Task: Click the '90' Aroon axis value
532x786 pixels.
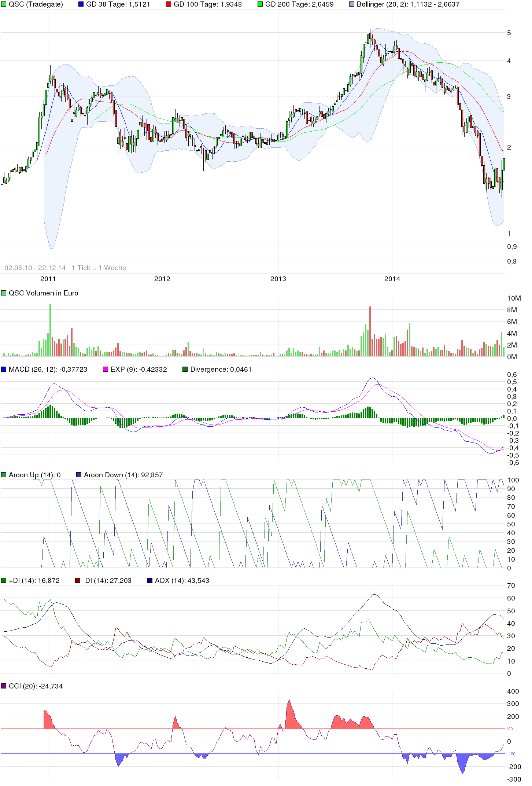Action: (511, 489)
